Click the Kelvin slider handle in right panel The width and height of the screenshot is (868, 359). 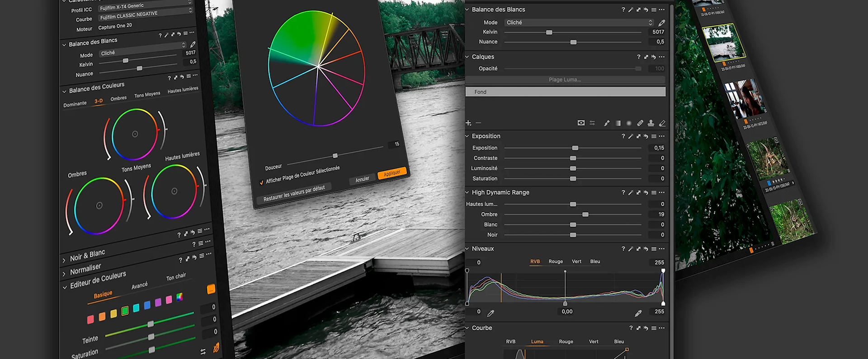pos(549,33)
